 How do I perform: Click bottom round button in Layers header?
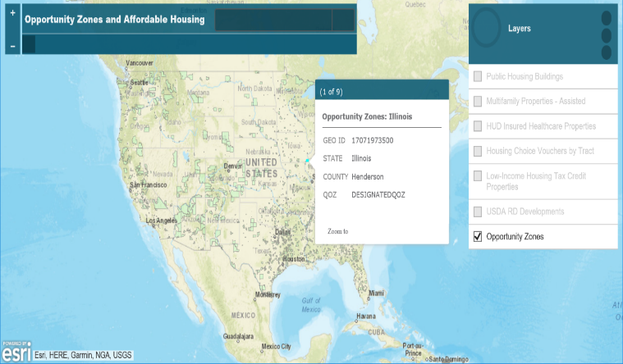pos(607,52)
